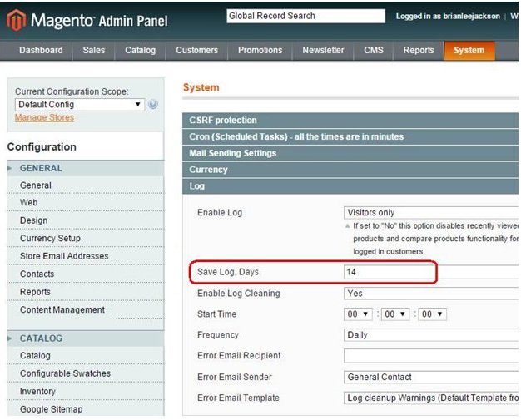Open the Enable Log Cleaning dropdown

(x=431, y=294)
